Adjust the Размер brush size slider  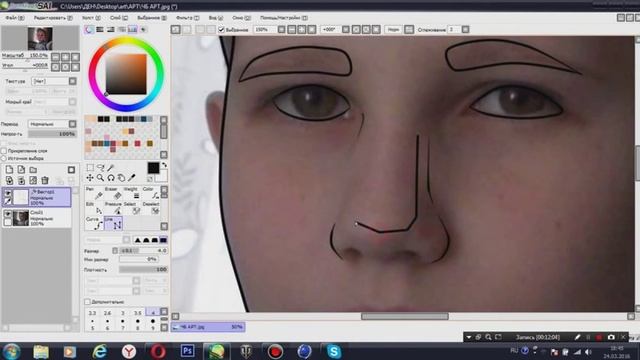pyautogui.click(x=143, y=250)
